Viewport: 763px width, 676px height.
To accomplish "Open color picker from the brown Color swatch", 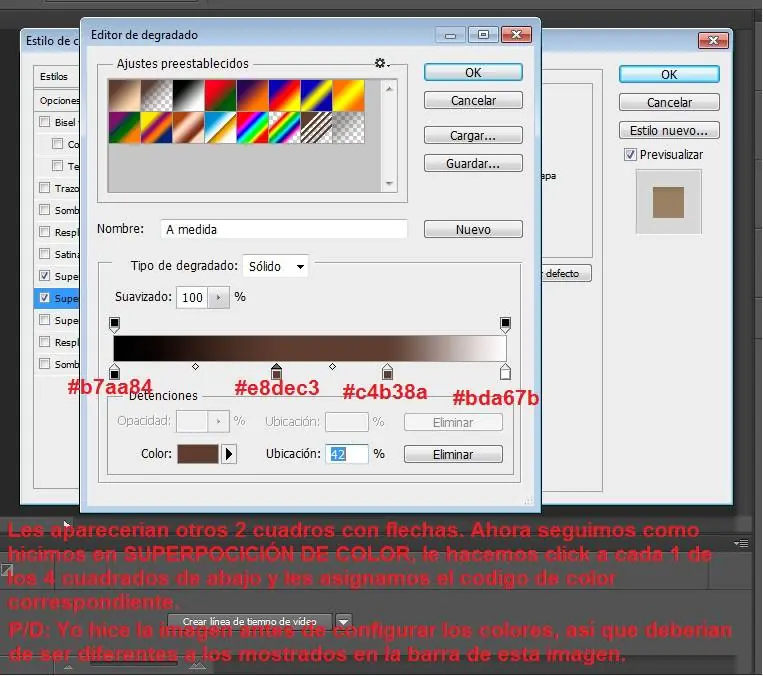I will (198, 454).
